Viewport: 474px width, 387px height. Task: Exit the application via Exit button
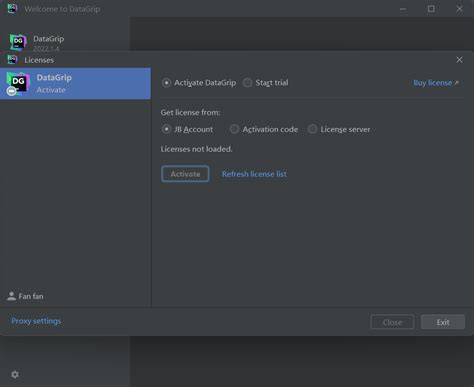click(x=443, y=322)
